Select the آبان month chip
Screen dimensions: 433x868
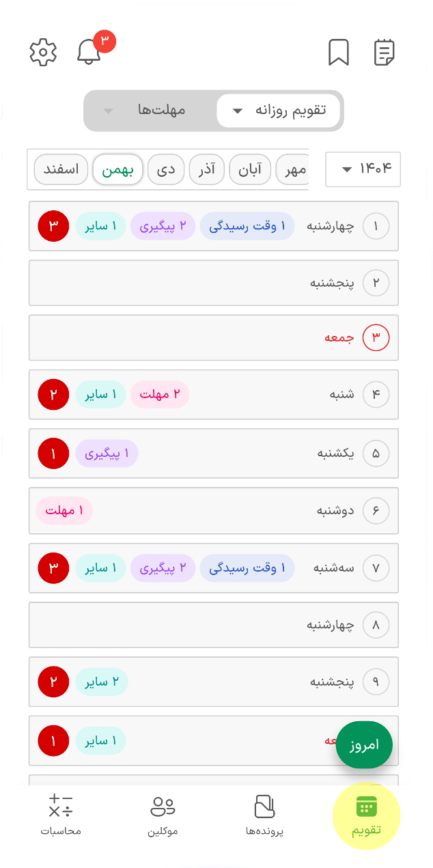pyautogui.click(x=250, y=169)
